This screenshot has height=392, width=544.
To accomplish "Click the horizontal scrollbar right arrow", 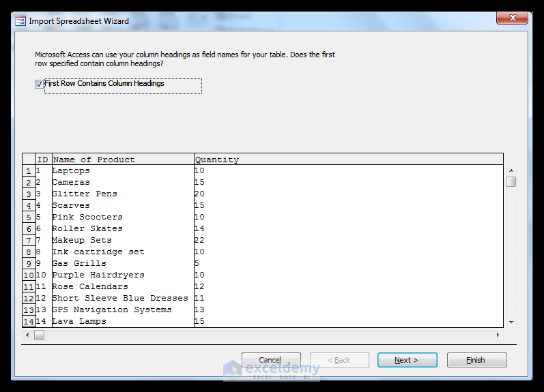I will point(498,335).
